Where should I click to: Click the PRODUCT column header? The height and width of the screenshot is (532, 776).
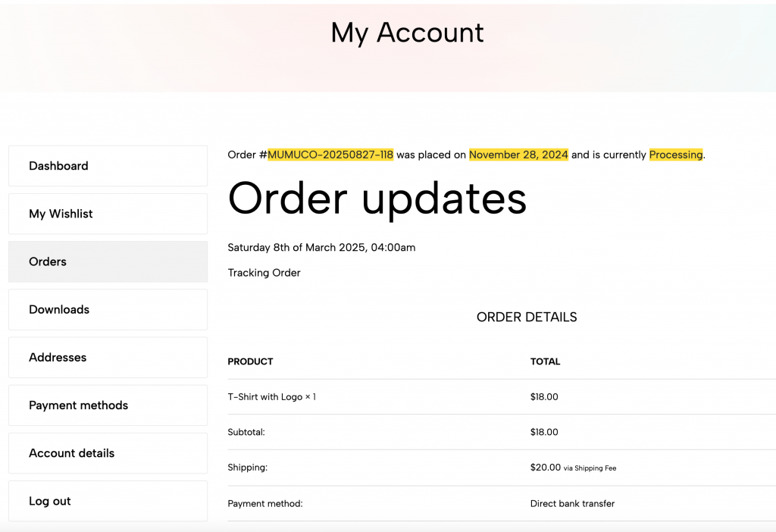[x=250, y=361]
